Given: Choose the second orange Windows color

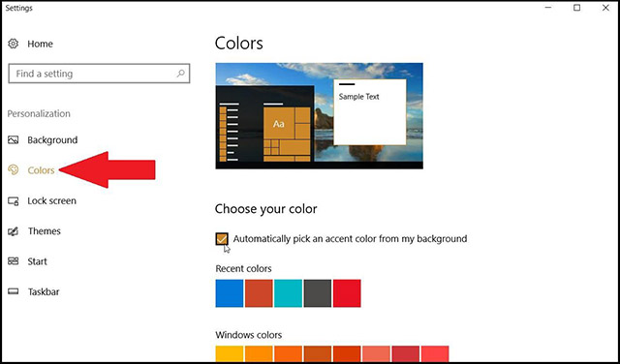Looking at the screenshot, I should 259,353.
